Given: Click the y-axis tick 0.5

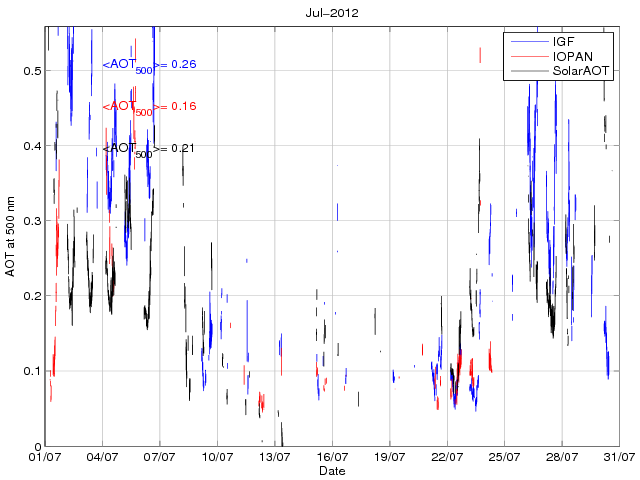Looking at the screenshot, I should tap(32, 71).
